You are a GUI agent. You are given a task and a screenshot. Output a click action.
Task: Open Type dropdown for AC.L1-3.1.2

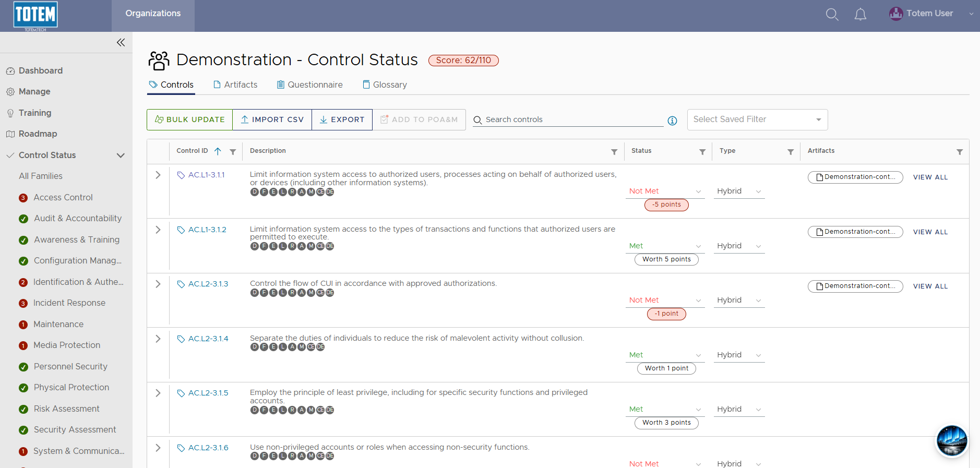click(739, 246)
